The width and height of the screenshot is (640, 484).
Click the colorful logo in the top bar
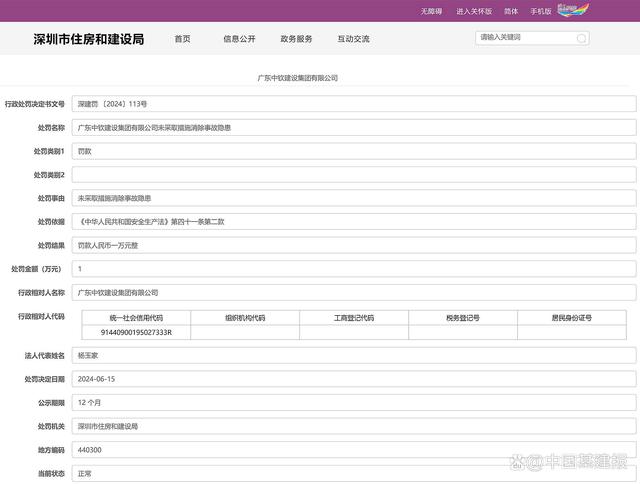tap(573, 10)
